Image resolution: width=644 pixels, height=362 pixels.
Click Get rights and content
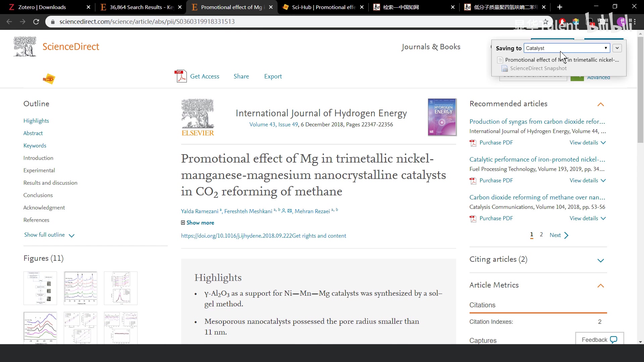(319, 236)
